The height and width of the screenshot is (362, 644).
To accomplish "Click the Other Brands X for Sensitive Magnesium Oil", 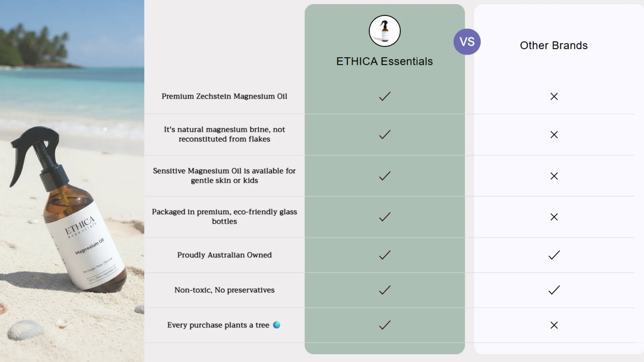I will coord(554,176).
